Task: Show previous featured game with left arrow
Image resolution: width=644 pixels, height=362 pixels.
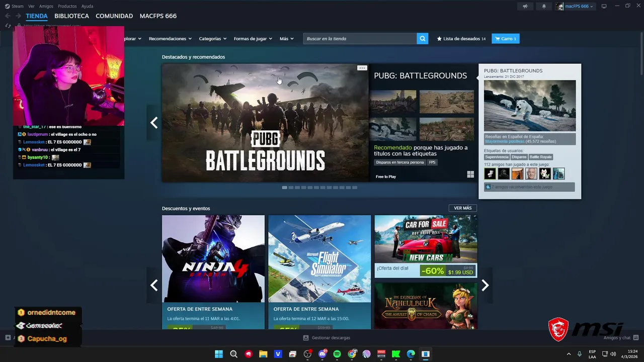Action: 154,122
